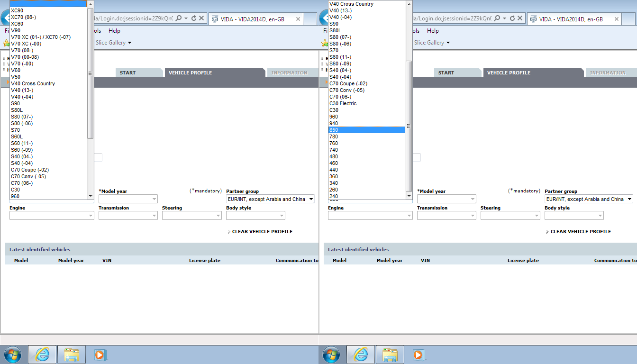Click stop icon in right browser address bar
Image resolution: width=637 pixels, height=364 pixels.
click(520, 18)
